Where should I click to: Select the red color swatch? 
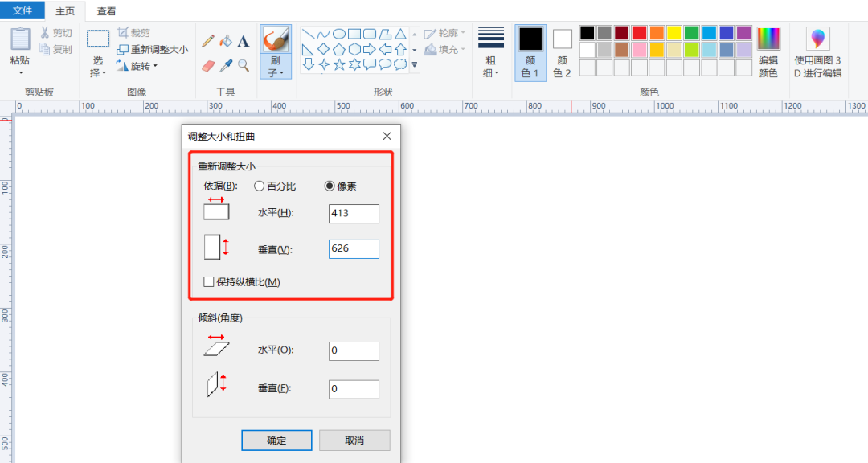637,33
